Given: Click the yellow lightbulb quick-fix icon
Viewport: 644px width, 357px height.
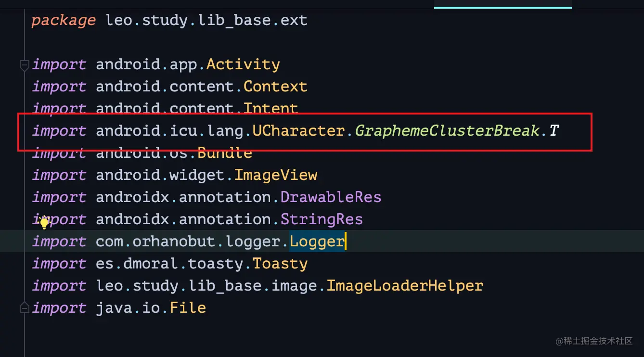Looking at the screenshot, I should pos(44,222).
